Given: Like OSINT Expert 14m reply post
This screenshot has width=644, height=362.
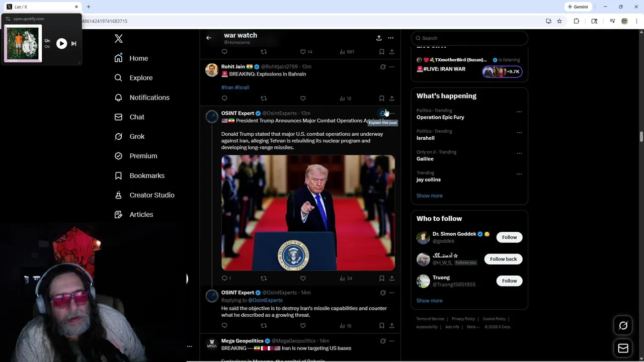Looking at the screenshot, I should point(303,326).
